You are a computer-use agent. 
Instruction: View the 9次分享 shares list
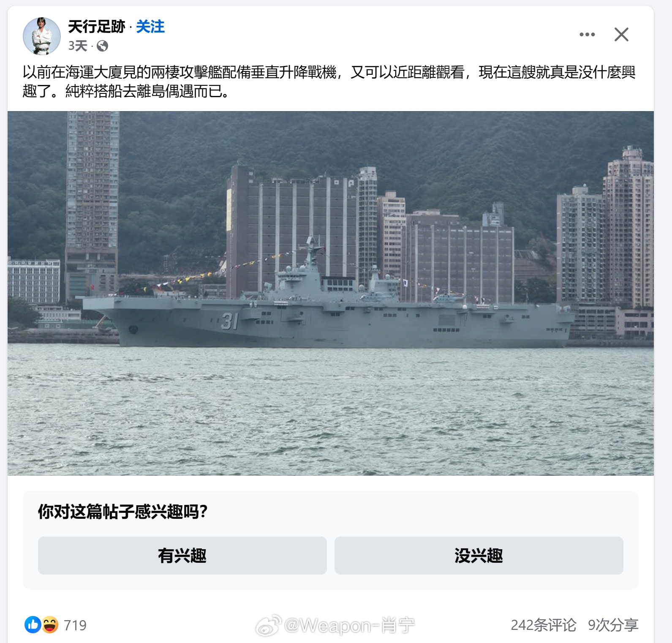click(613, 625)
